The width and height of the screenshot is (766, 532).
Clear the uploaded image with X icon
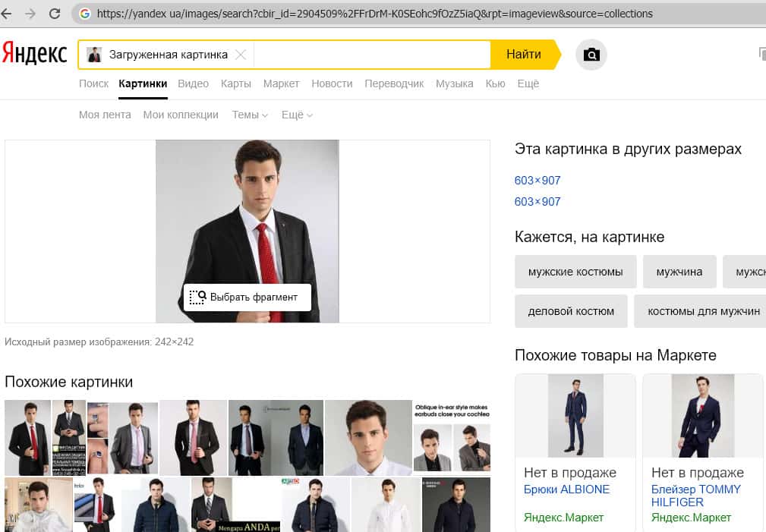[x=241, y=55]
